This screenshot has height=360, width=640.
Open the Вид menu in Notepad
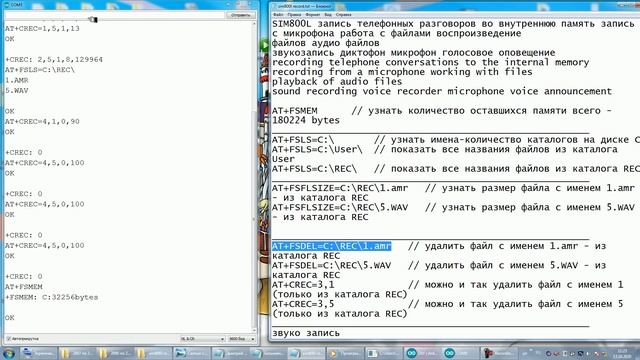click(328, 15)
